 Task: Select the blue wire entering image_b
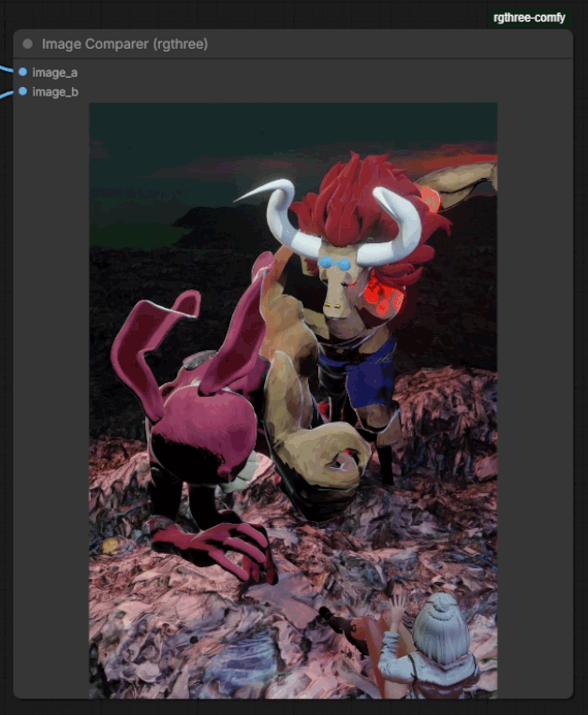(7, 94)
